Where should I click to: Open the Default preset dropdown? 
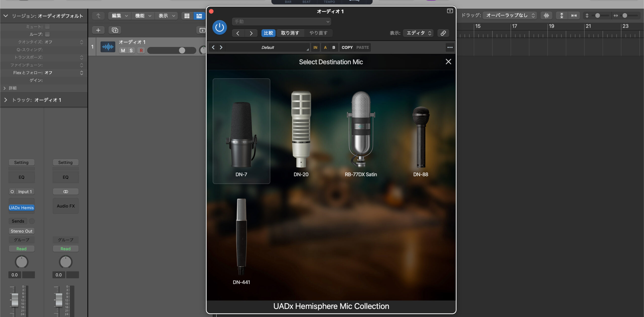click(267, 47)
